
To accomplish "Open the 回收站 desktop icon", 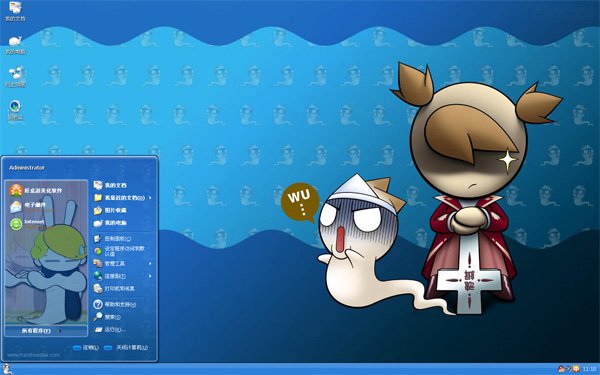I will point(15,110).
